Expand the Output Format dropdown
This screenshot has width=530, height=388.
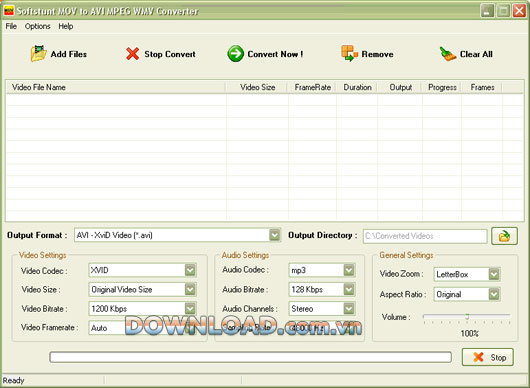click(274, 235)
